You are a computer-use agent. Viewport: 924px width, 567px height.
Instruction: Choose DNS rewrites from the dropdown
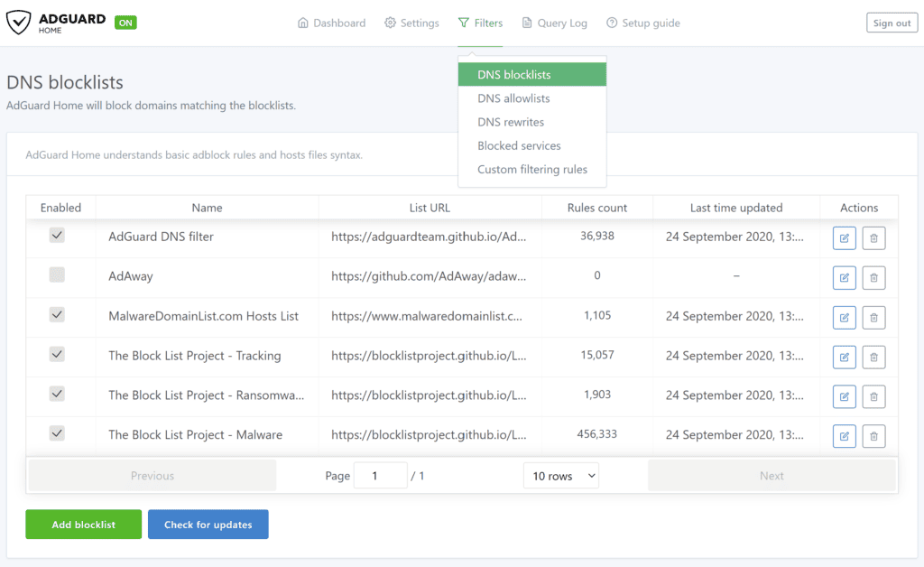(x=532, y=122)
